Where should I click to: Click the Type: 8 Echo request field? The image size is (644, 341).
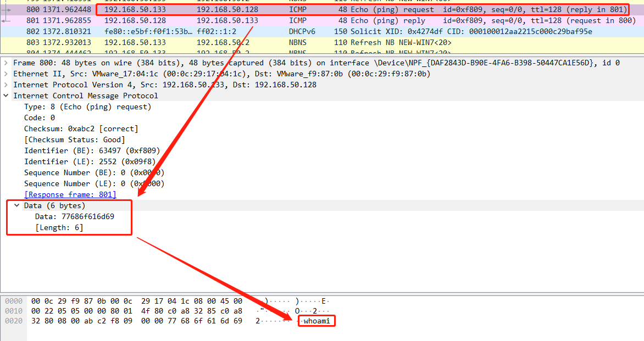[87, 107]
